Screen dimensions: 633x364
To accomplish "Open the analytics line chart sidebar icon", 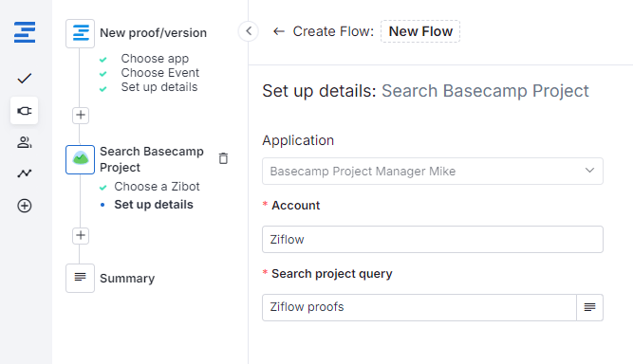I will [25, 173].
